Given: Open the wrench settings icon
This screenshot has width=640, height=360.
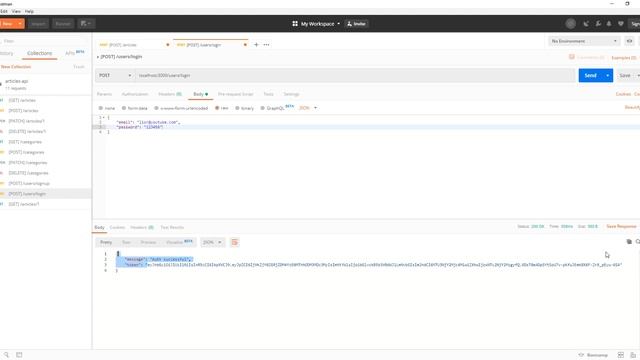Looking at the screenshot, I should coord(598,24).
